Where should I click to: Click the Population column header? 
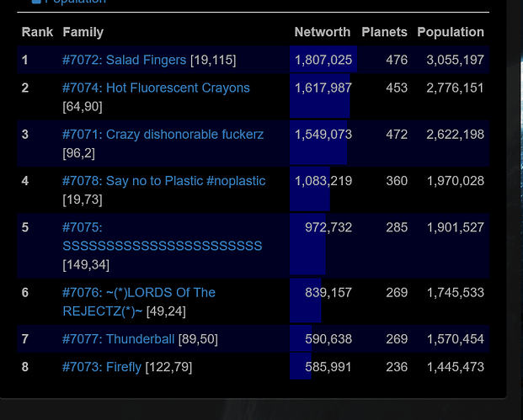coord(451,32)
